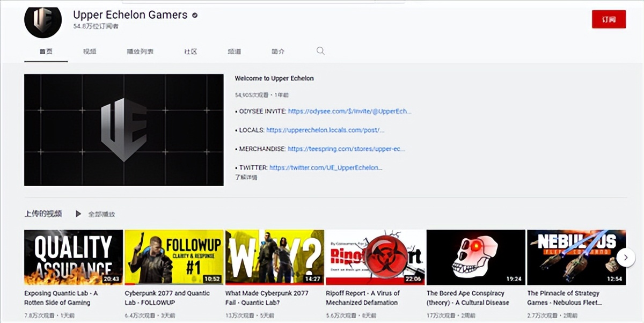Click the 订阅 subscribe button

(x=609, y=19)
